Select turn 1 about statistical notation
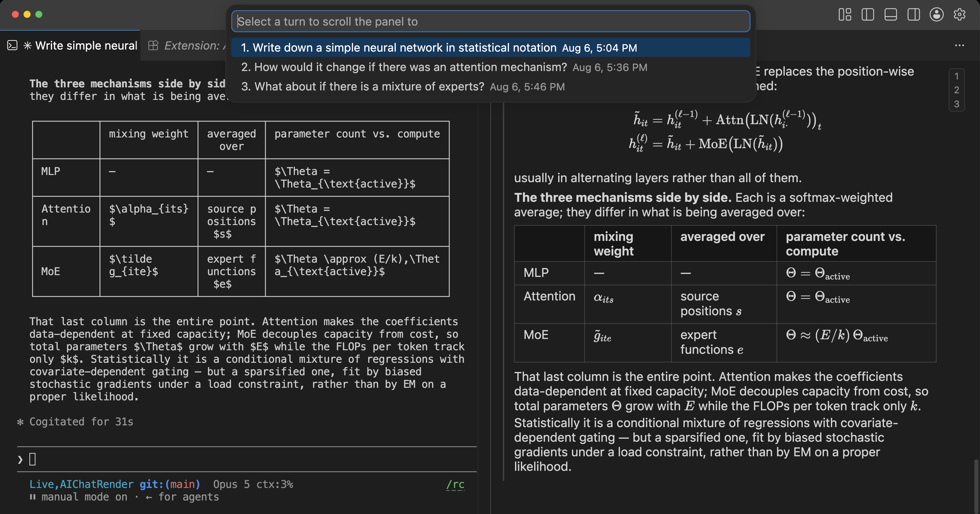 [x=490, y=48]
